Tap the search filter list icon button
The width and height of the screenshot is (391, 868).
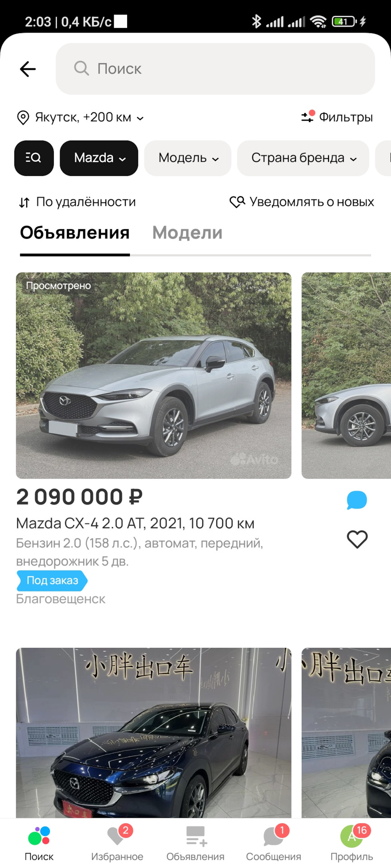tap(34, 158)
